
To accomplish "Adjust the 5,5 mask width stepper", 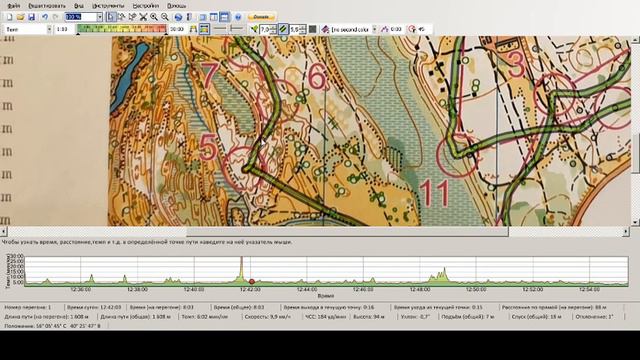I will click(298, 29).
